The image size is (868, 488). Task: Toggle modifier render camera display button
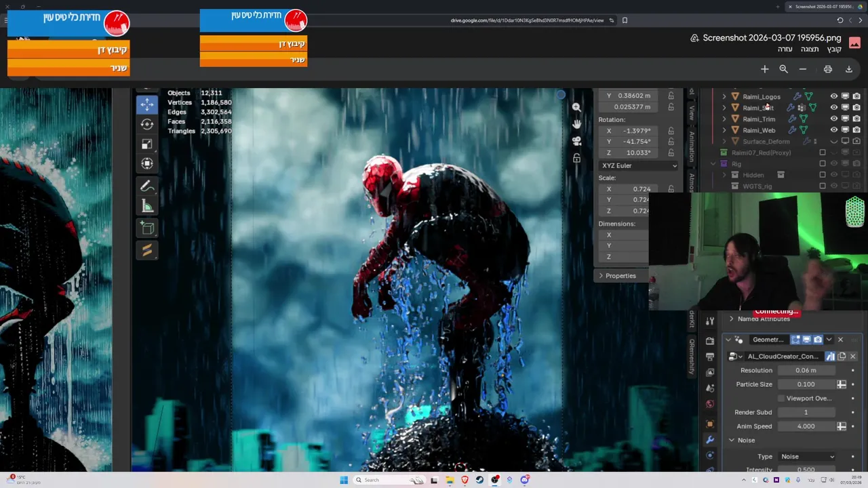(x=818, y=340)
